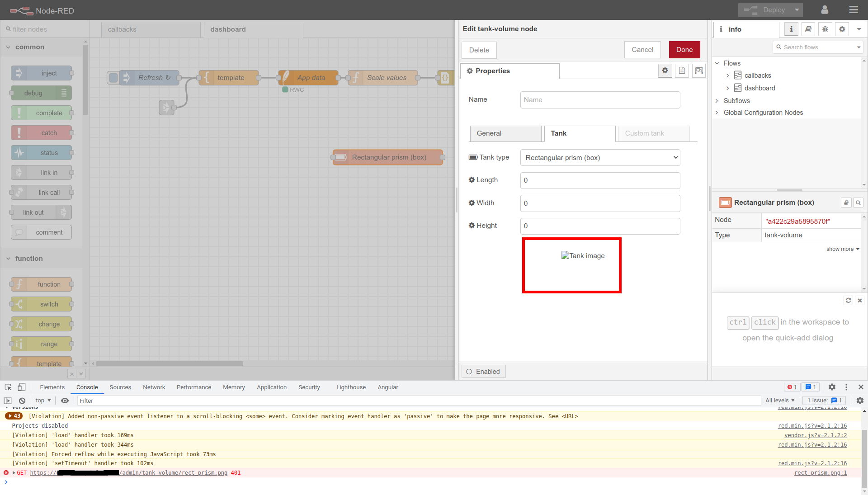Screen dimensions: 868x495
Task: Open the help book icon in sidebar
Action: [808, 29]
